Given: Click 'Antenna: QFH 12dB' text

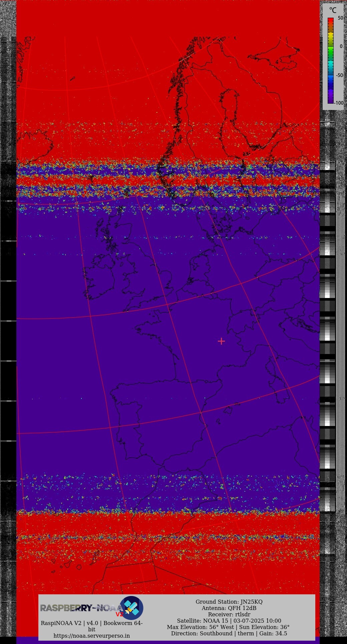Looking at the screenshot, I should [x=229, y=608].
